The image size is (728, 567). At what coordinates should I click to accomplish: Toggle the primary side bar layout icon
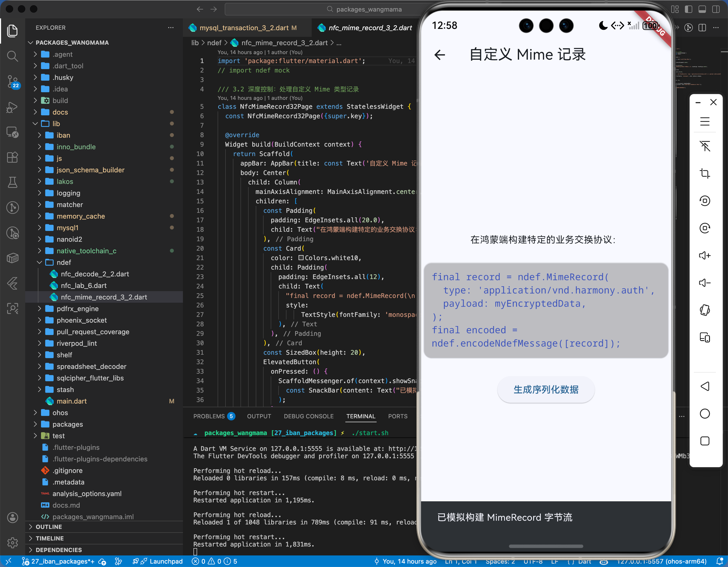tap(688, 9)
